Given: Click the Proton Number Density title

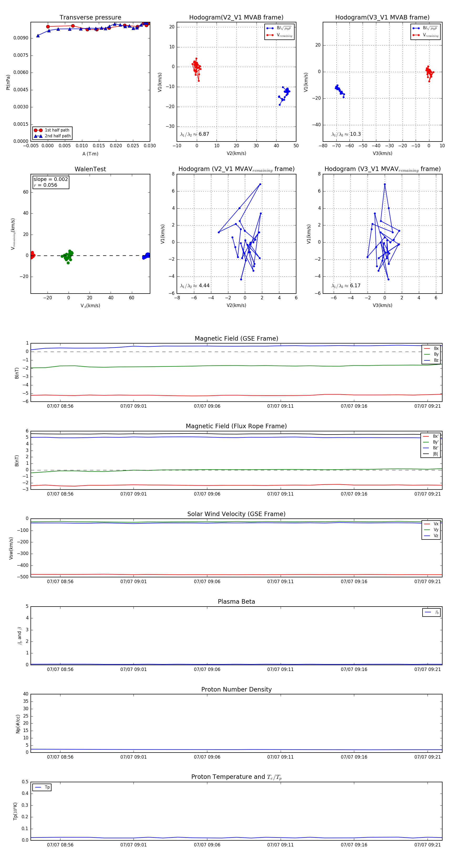Looking at the screenshot, I should (236, 689).
